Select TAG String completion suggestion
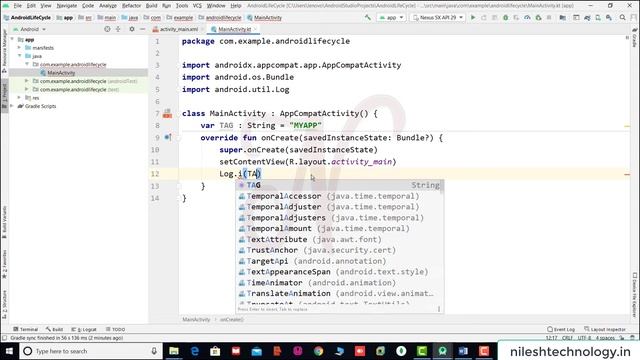 pyautogui.click(x=340, y=185)
